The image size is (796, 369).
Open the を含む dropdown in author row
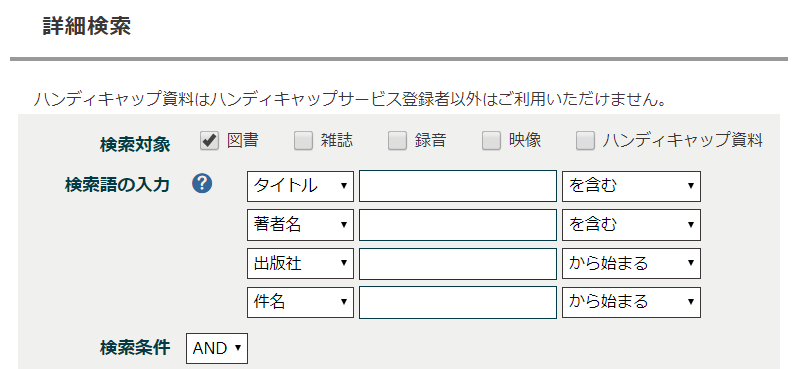click(x=631, y=225)
